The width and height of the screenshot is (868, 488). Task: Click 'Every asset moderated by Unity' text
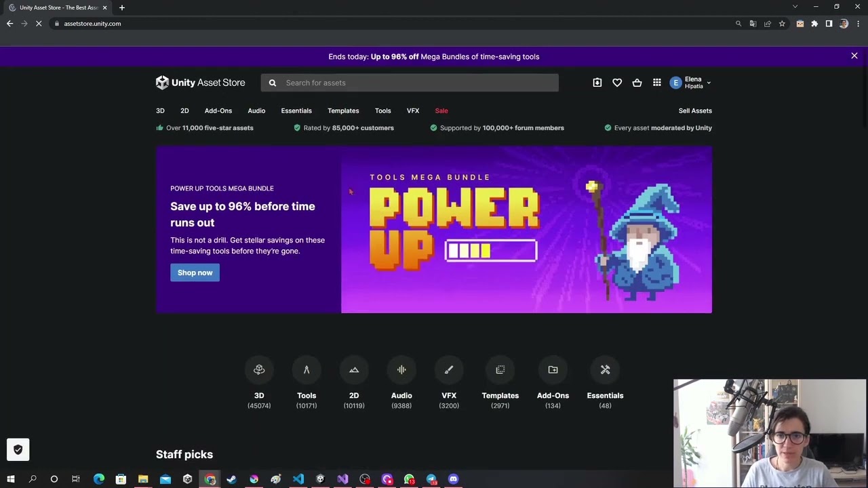pyautogui.click(x=663, y=127)
